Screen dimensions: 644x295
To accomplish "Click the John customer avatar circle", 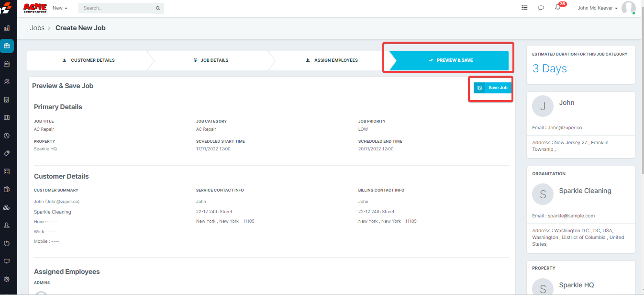I will 543,106.
